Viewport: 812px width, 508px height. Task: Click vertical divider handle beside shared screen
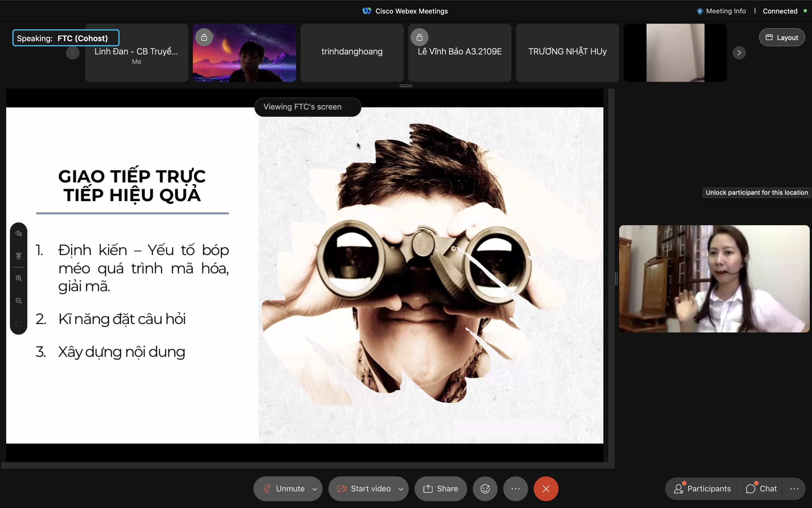pyautogui.click(x=616, y=279)
